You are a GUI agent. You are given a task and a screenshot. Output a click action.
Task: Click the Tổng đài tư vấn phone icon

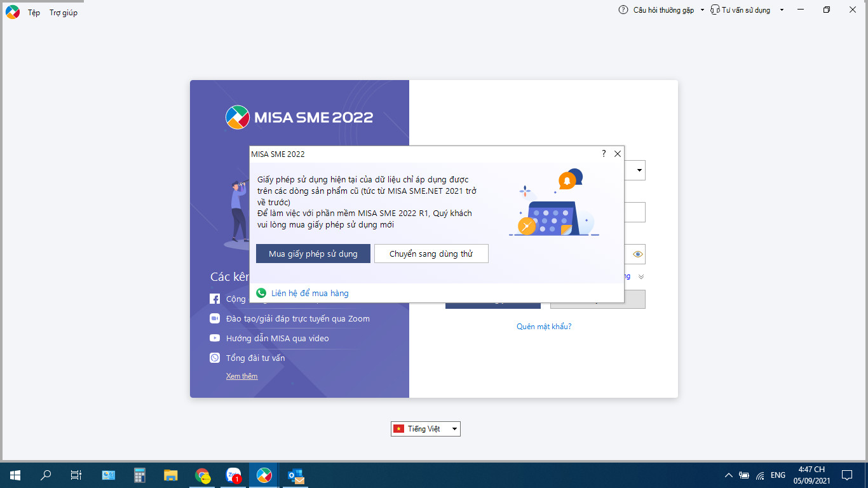pos(215,358)
